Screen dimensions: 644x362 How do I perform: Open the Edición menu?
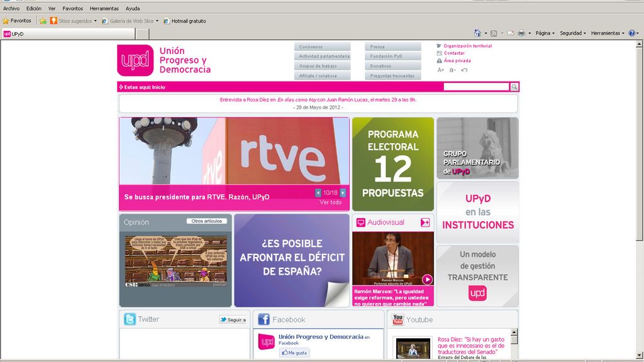click(34, 8)
